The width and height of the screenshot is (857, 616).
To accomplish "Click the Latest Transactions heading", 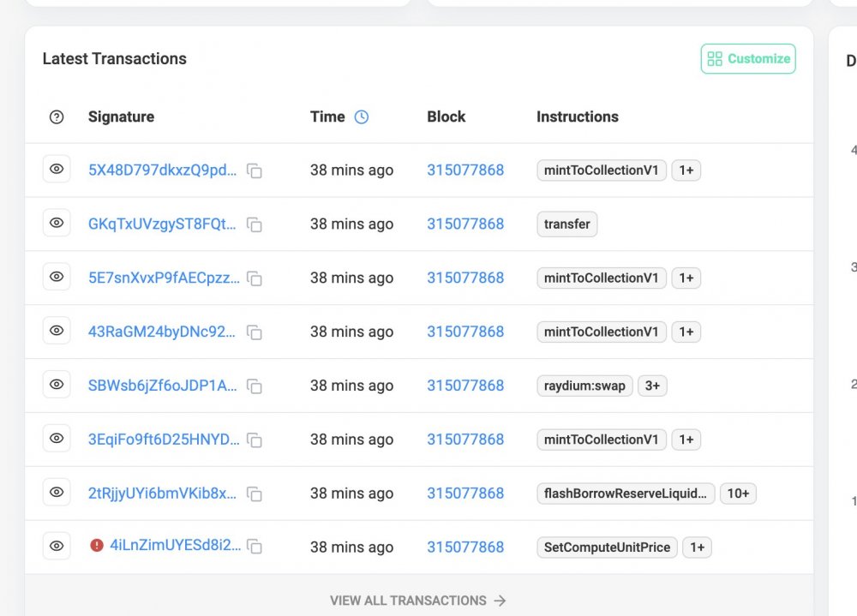I will (114, 58).
